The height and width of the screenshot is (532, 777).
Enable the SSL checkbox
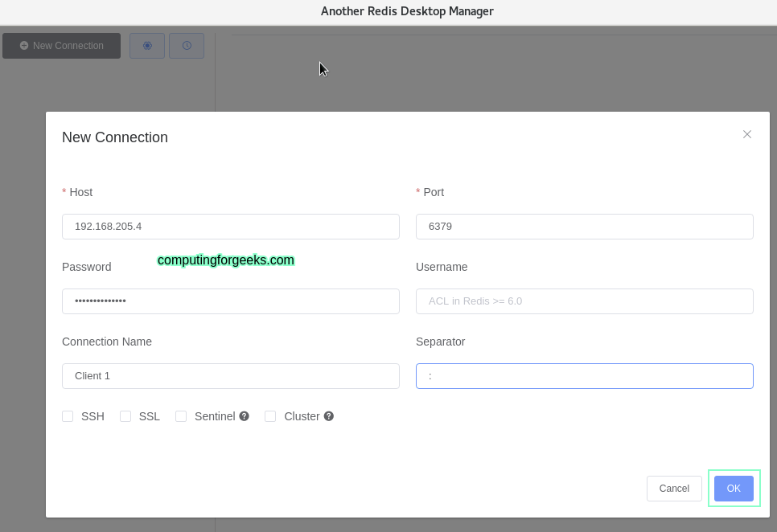(x=125, y=416)
